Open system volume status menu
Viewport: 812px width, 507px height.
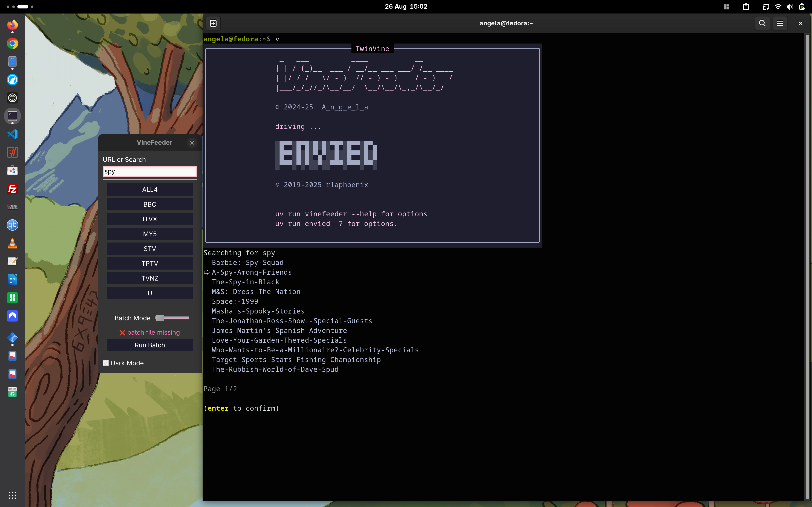click(790, 7)
